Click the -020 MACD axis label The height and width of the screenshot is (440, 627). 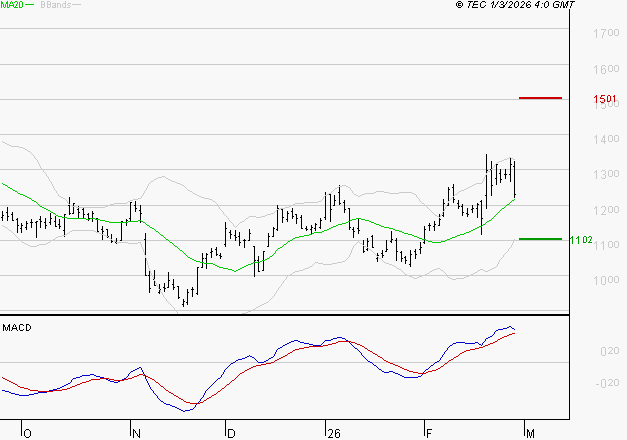(607, 383)
